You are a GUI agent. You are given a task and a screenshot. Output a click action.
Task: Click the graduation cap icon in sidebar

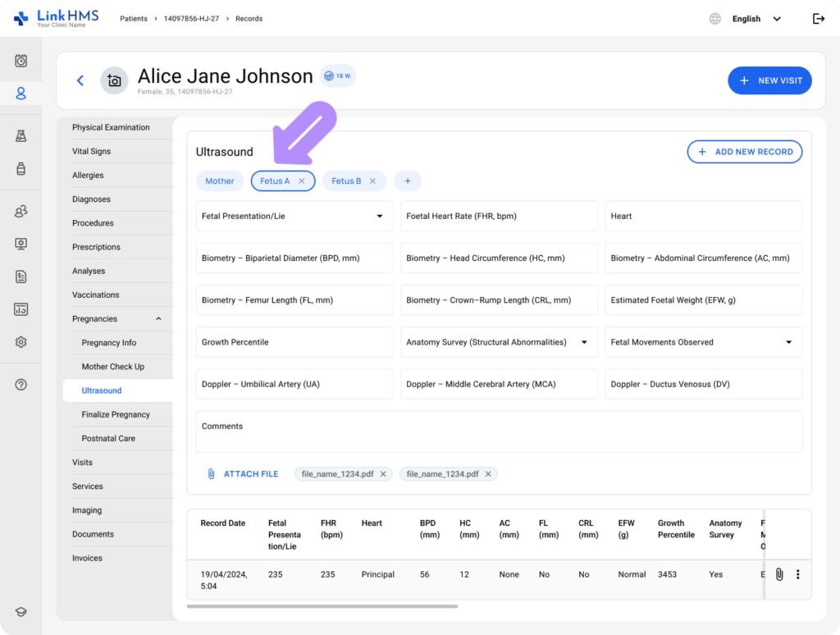pyautogui.click(x=21, y=612)
